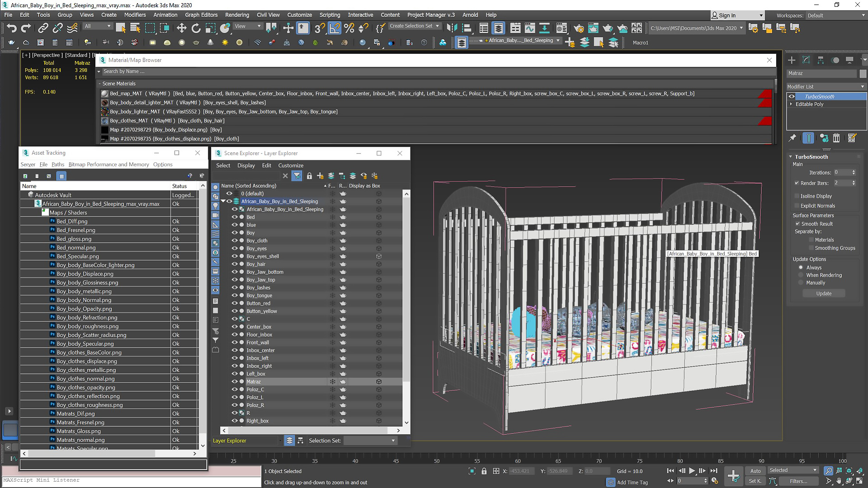Enable Isoline Display checkbox
The width and height of the screenshot is (868, 488).
tap(797, 196)
